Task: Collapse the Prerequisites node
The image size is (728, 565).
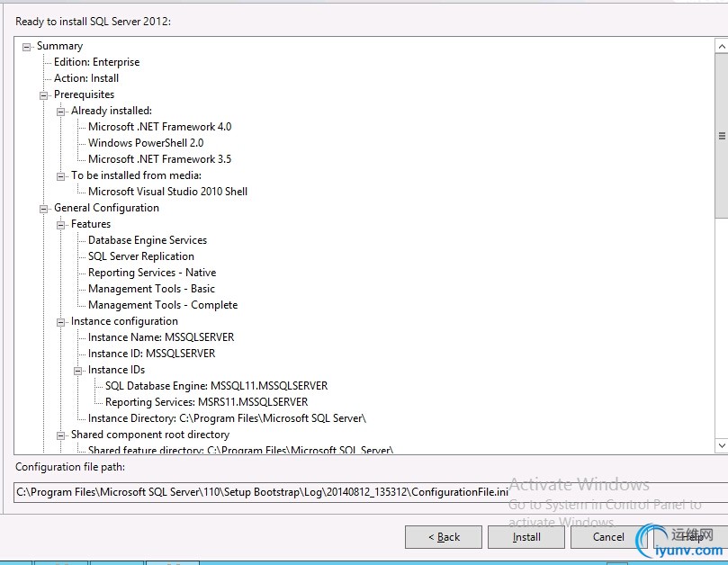Action: click(x=43, y=95)
